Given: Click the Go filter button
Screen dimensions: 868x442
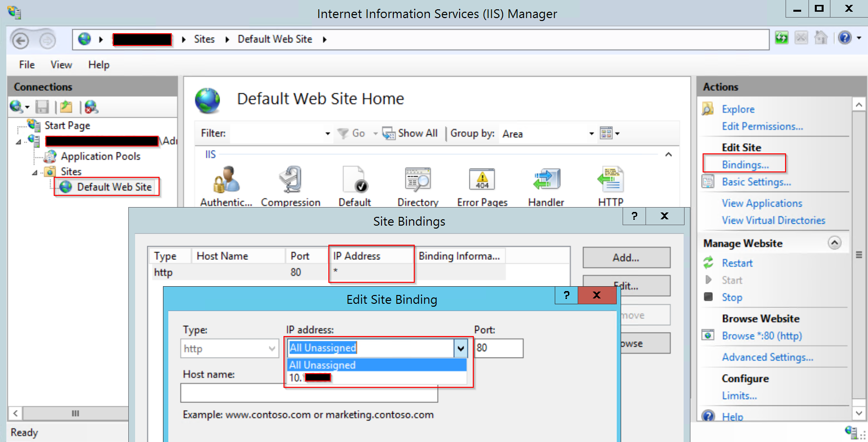Looking at the screenshot, I should [351, 133].
